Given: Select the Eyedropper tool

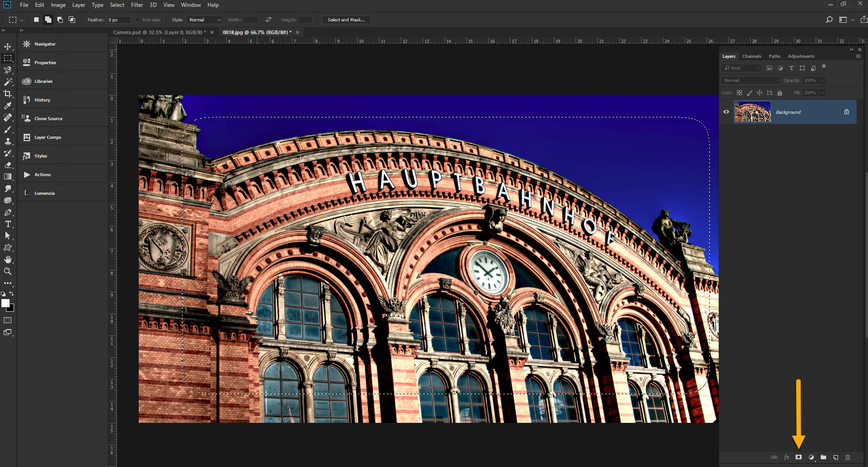Looking at the screenshot, I should 8,106.
